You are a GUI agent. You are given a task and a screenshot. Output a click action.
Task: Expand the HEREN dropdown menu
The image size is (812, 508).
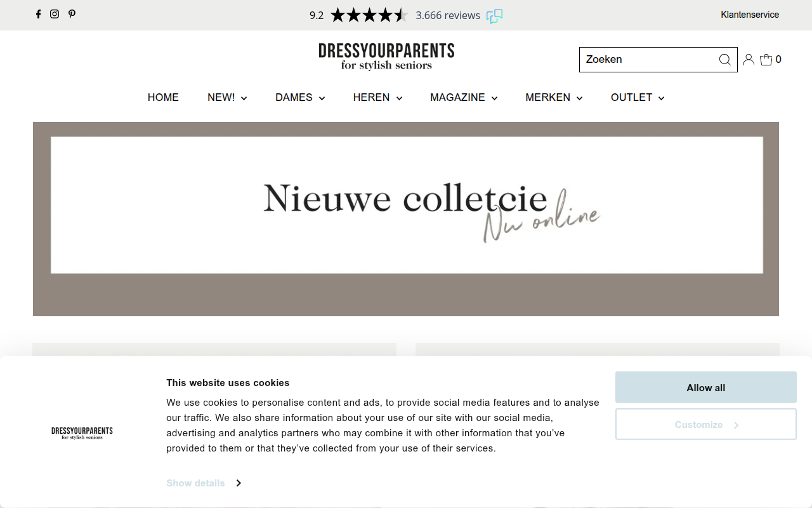pos(378,98)
